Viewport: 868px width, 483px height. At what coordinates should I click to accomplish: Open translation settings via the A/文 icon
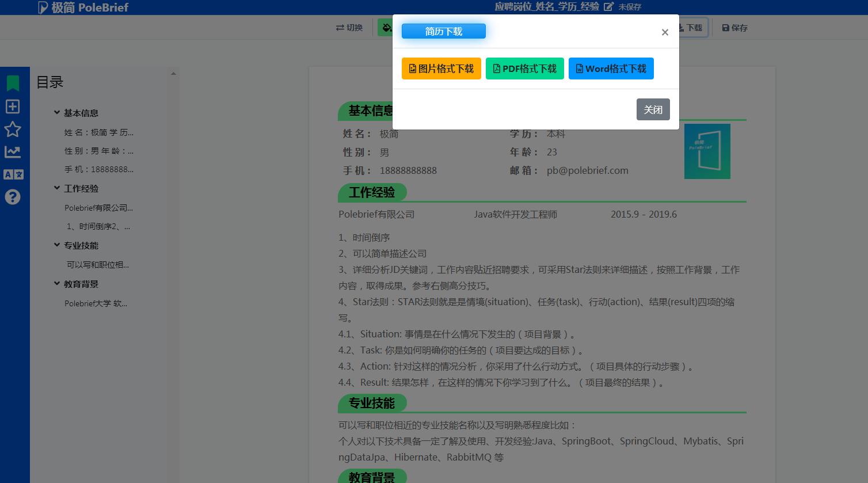pyautogui.click(x=13, y=174)
